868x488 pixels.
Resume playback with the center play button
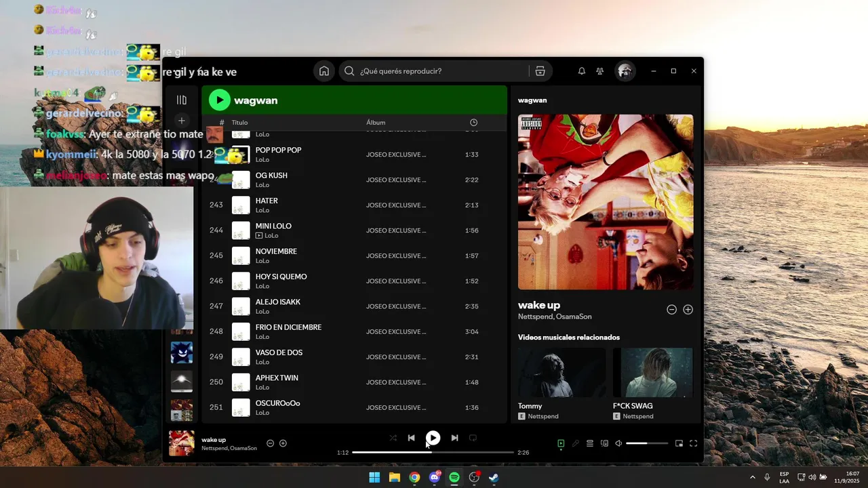click(x=433, y=438)
